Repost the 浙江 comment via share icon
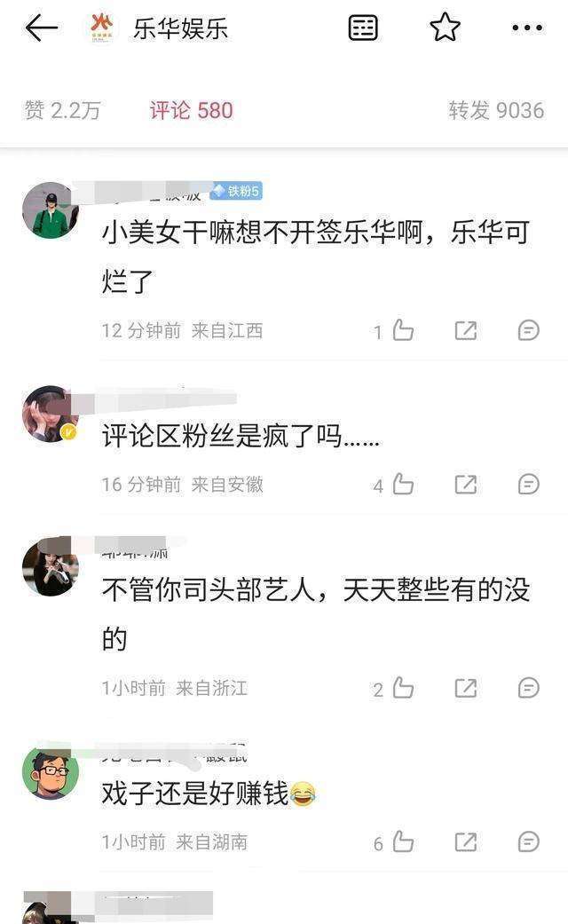Image resolution: width=568 pixels, height=924 pixels. click(465, 688)
